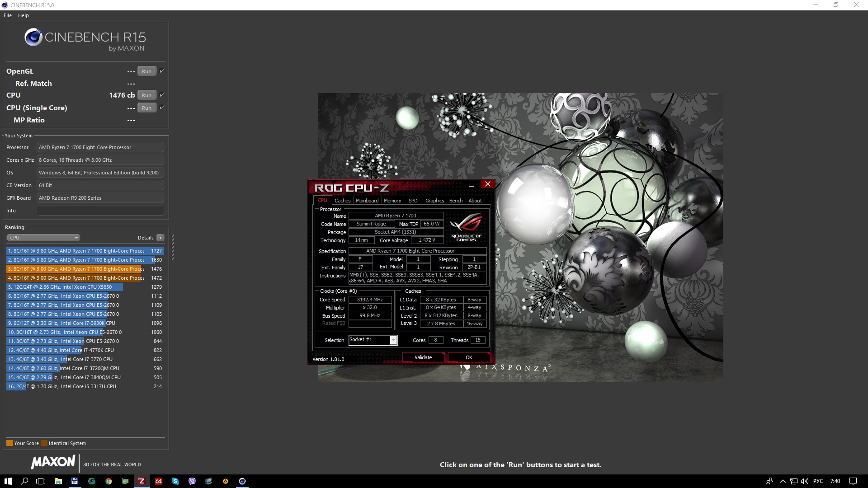868x488 pixels.
Task: Toggle the OpenGL test checkbox
Action: point(162,71)
